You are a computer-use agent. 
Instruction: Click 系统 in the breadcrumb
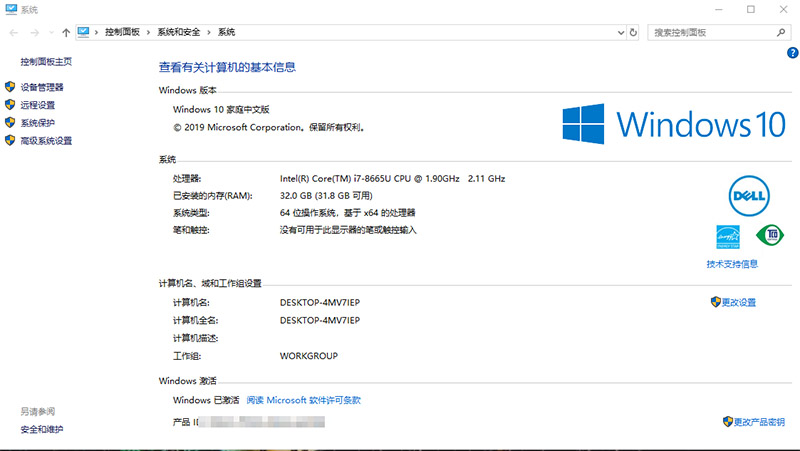[227, 32]
